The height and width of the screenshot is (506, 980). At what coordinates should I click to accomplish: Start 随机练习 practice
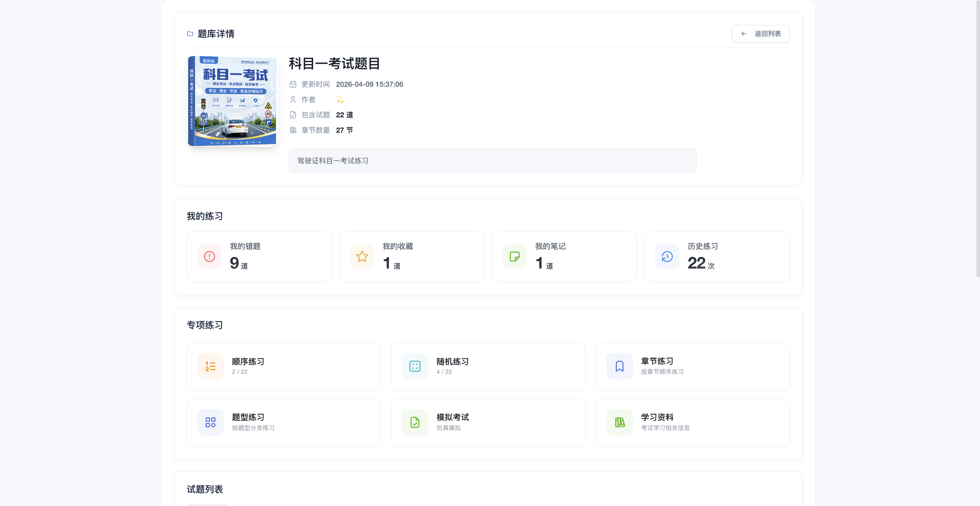pos(488,366)
